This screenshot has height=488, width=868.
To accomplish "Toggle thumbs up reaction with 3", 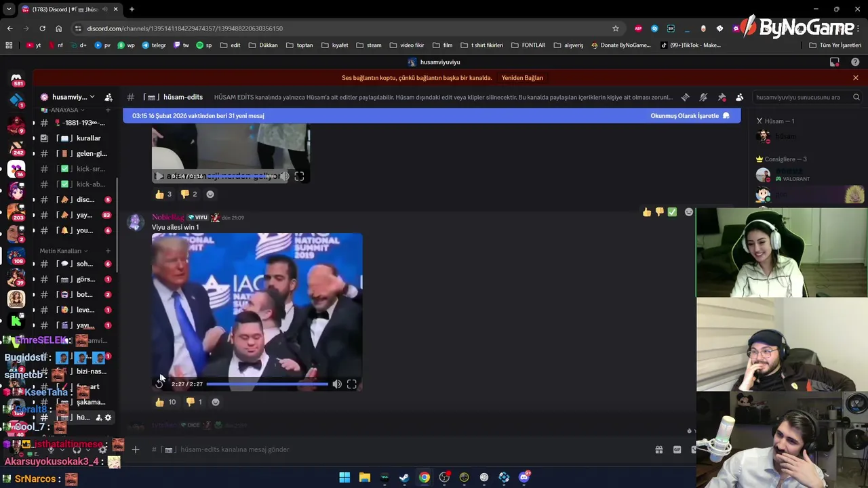I will point(163,195).
